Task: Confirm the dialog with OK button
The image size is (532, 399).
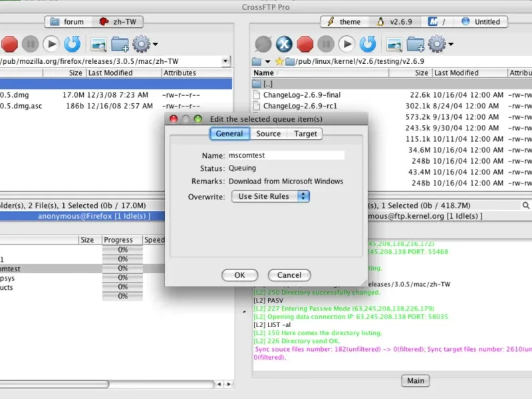Action: (x=239, y=275)
